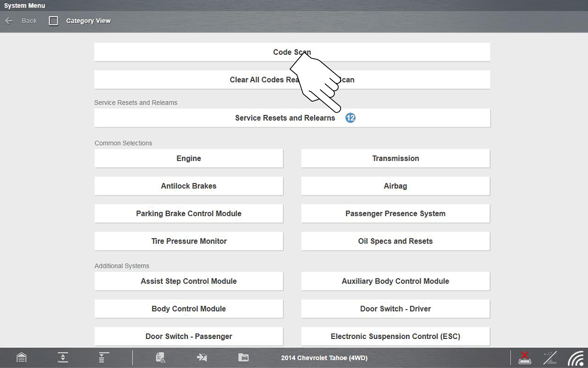Click the disconnected scan module red X icon
Viewport: 588px width, 368px height.
tap(524, 358)
